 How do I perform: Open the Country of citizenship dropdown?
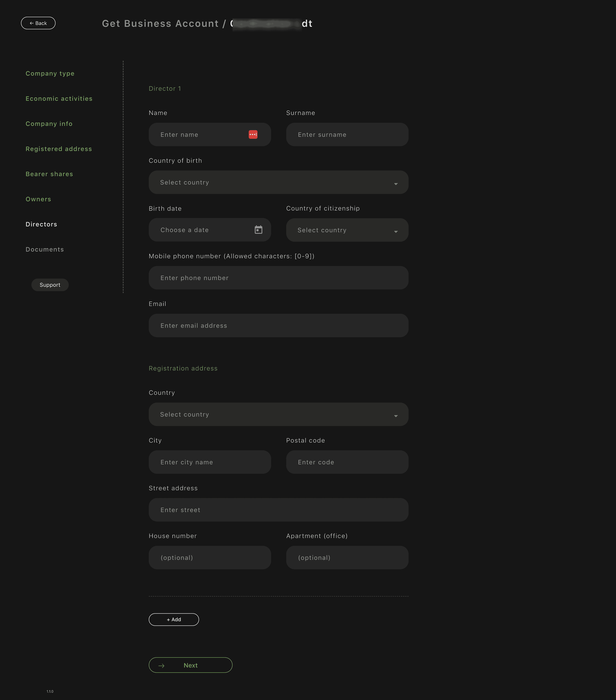point(347,230)
